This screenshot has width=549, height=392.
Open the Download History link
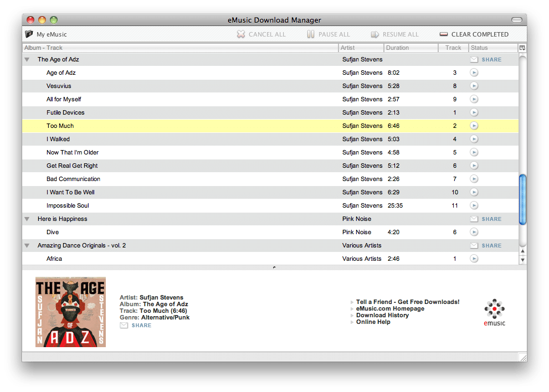coord(382,315)
